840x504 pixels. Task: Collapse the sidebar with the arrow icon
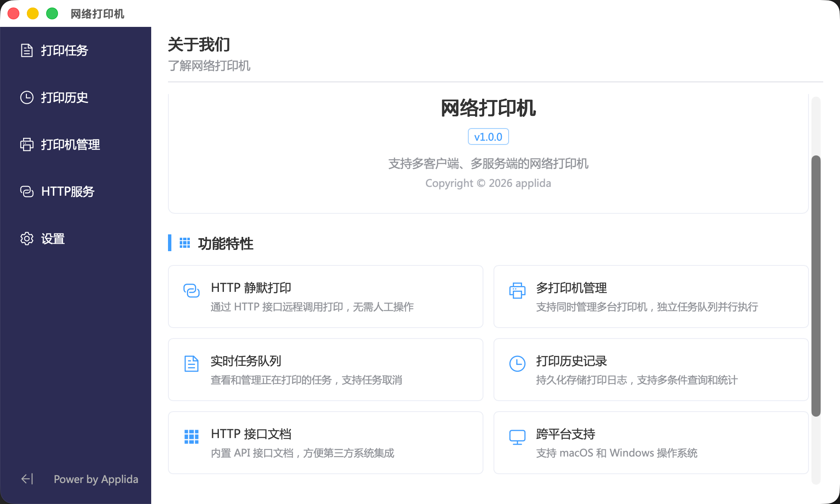coord(27,479)
